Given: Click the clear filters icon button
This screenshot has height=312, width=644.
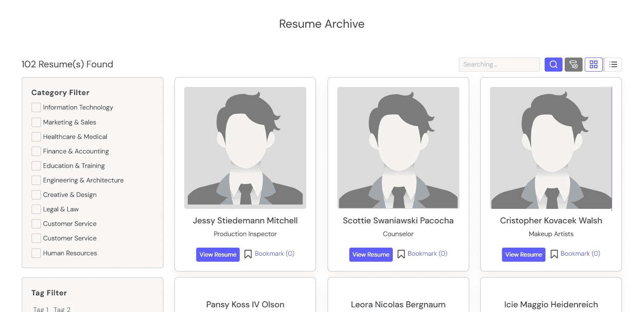Looking at the screenshot, I should click(573, 64).
